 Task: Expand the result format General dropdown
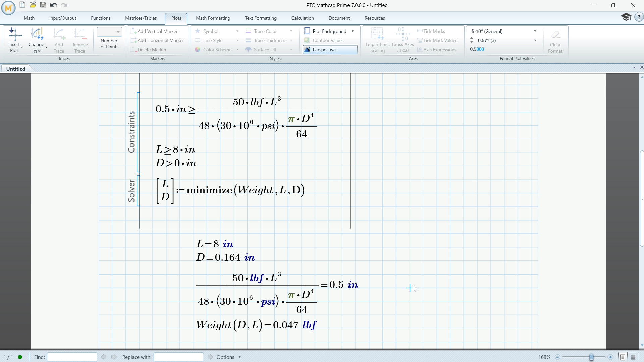535,31
